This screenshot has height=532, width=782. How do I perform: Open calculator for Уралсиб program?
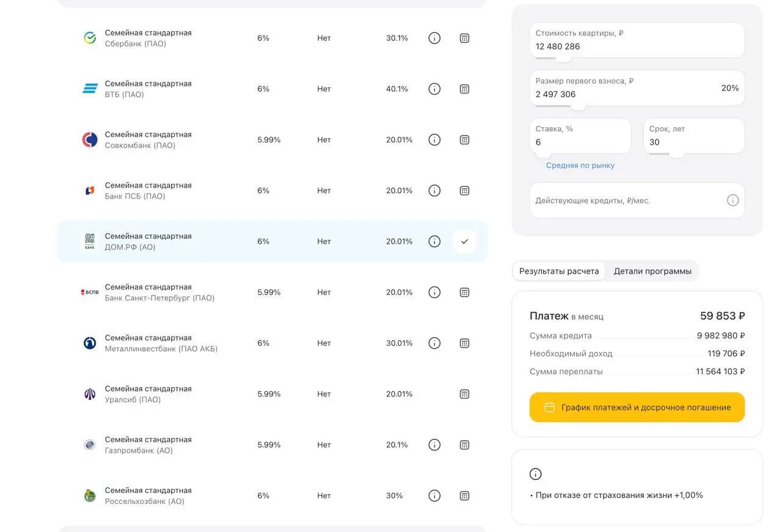[x=464, y=394]
